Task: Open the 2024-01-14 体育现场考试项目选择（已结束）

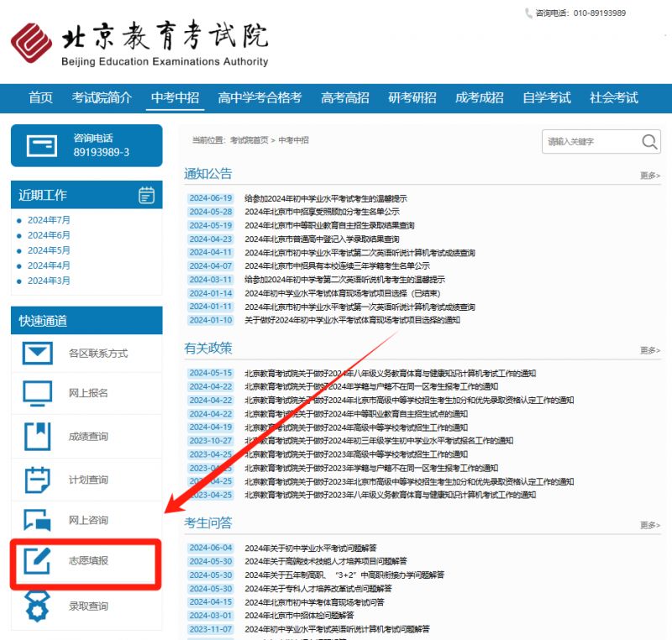Action: click(x=343, y=293)
